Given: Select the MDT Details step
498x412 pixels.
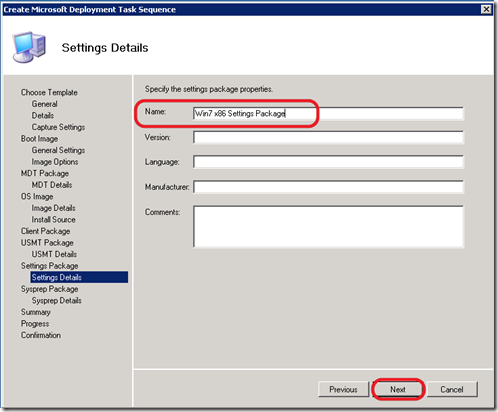Looking at the screenshot, I should (52, 185).
